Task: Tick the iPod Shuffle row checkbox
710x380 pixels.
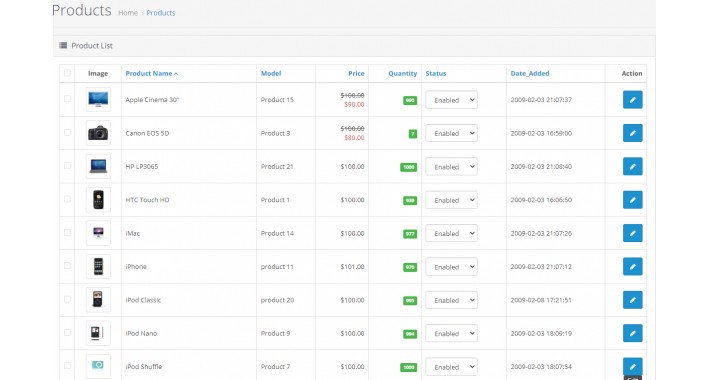Action: coord(67,366)
